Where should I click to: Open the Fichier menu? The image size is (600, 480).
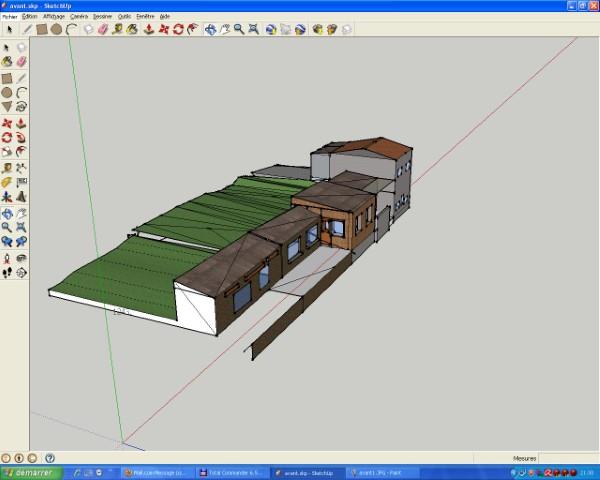click(x=10, y=17)
